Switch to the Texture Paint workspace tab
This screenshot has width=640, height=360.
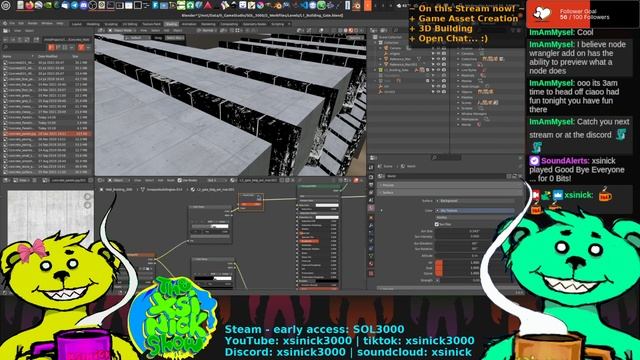[151, 24]
